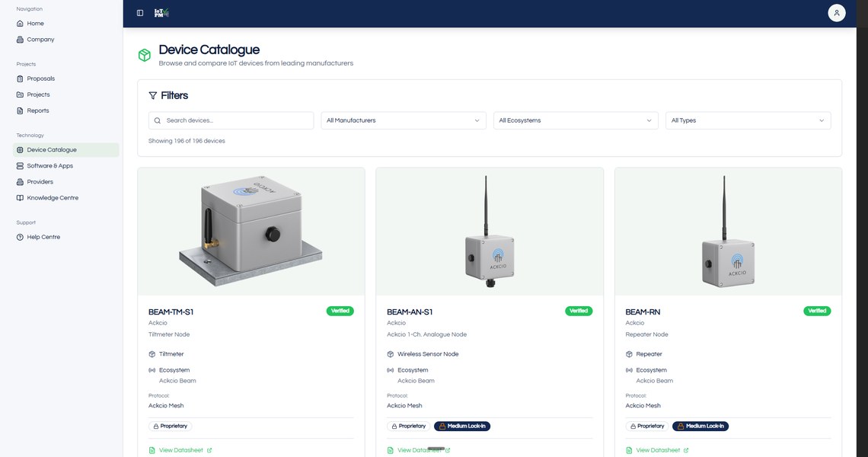868x457 pixels.
Task: Open the All Ecosystems dropdown
Action: point(576,120)
